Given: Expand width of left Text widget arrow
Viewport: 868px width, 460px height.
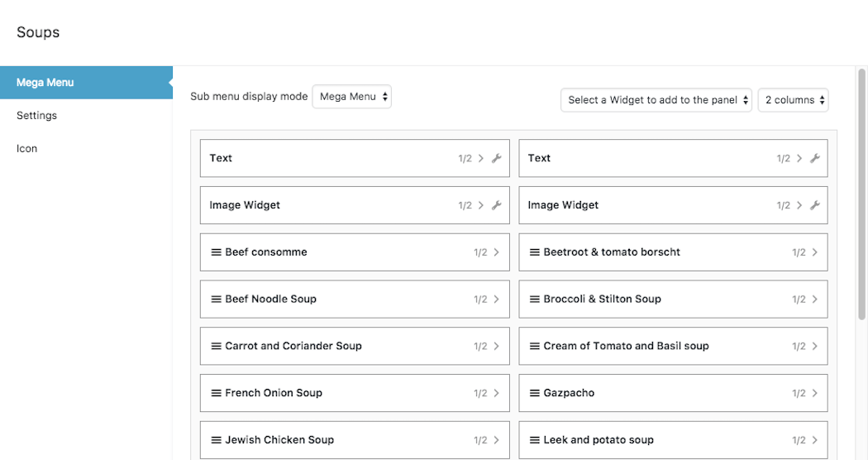Looking at the screenshot, I should tap(481, 158).
